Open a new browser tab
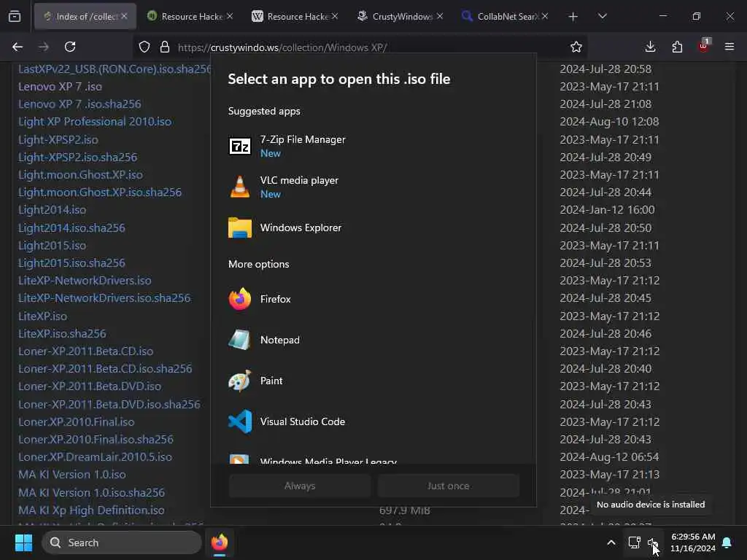The image size is (747, 560). click(x=573, y=17)
